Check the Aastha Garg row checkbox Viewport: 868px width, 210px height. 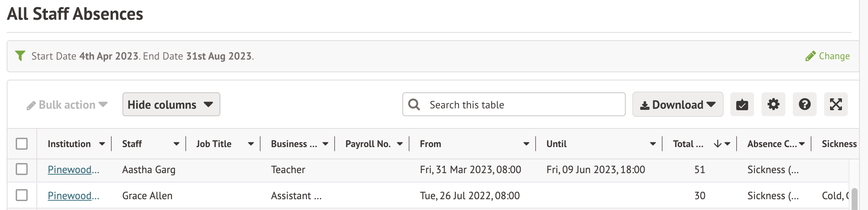point(22,169)
